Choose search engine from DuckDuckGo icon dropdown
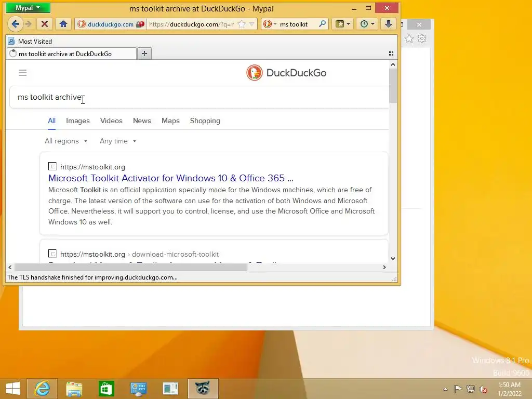Image resolution: width=532 pixels, height=399 pixels. coord(270,24)
